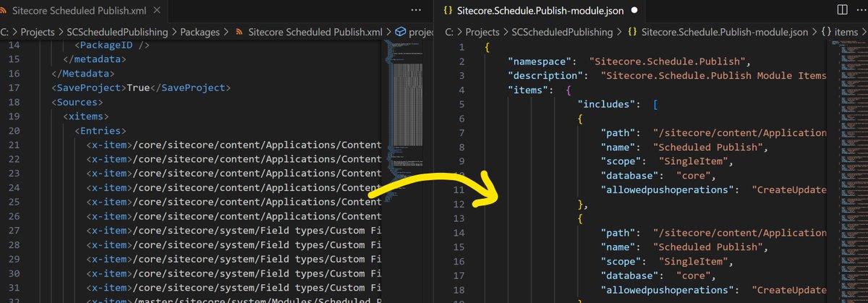Click line number 1 in the JSON gutter
Image resolution: width=868 pixels, height=303 pixels.
click(x=460, y=46)
